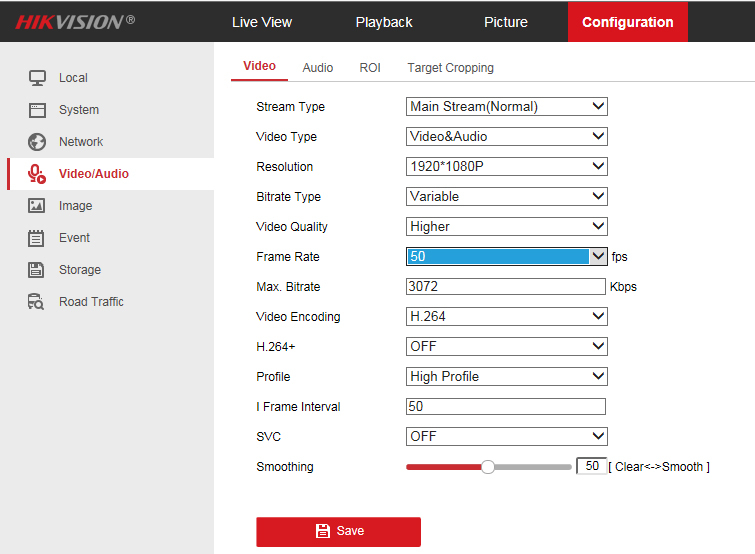Click the Smoothing slider handle
The image size is (755, 554).
(x=488, y=467)
